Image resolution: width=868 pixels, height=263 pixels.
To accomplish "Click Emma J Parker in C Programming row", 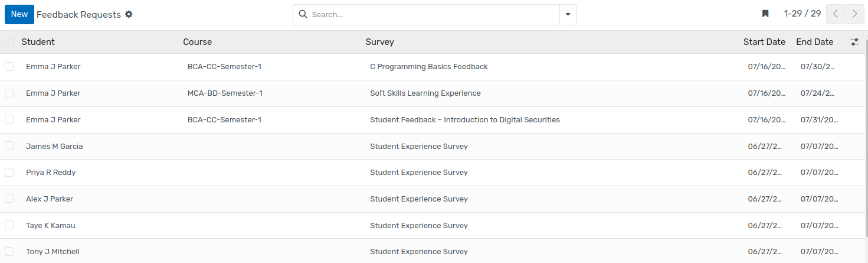I will point(53,67).
